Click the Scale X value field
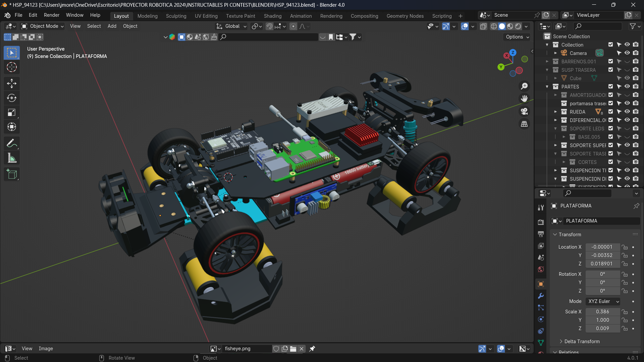This screenshot has width=644, height=362. (x=603, y=312)
